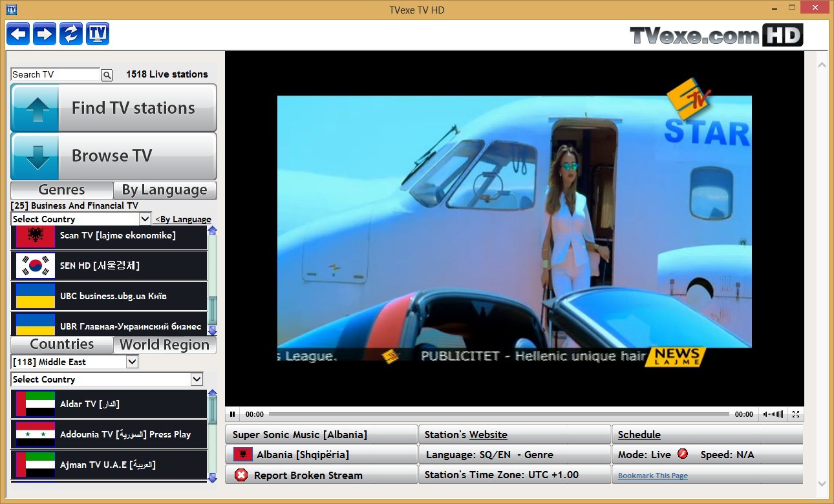Click the video seek progress bar

[498, 414]
